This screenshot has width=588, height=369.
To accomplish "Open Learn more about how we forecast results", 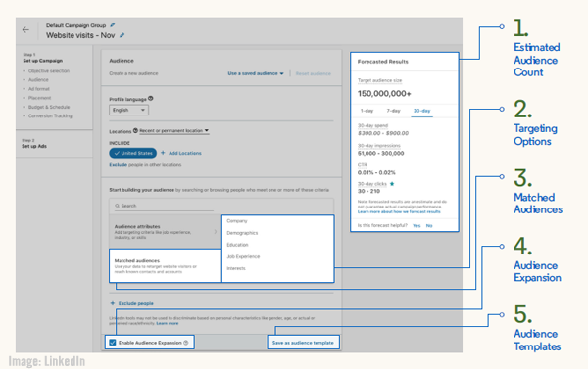I will click(399, 211).
